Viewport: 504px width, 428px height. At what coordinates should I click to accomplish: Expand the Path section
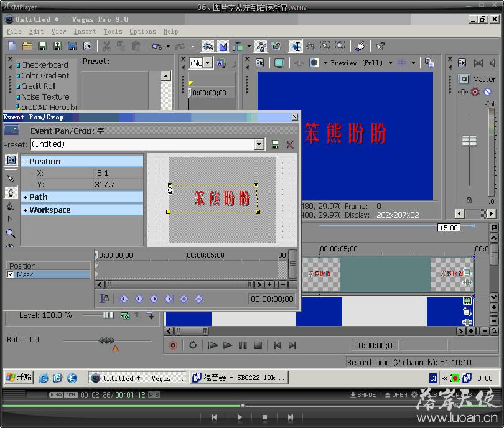click(x=25, y=197)
